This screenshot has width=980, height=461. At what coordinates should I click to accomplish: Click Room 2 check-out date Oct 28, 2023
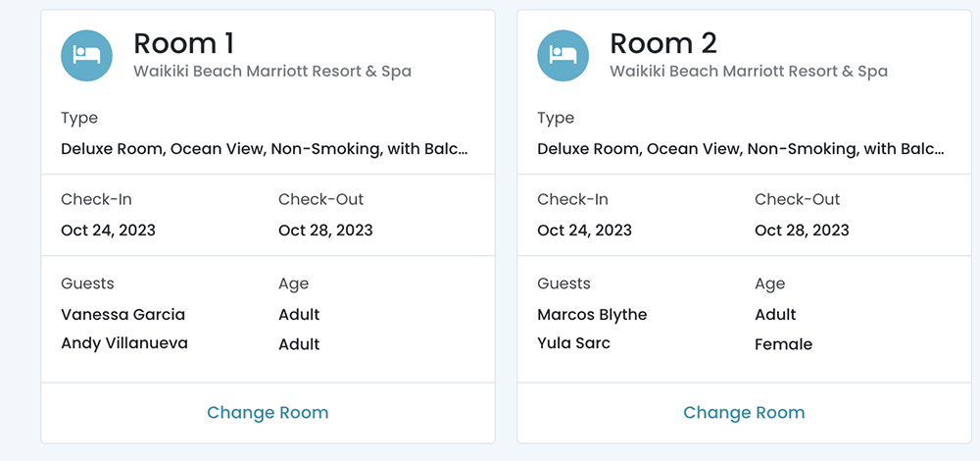pos(802,230)
